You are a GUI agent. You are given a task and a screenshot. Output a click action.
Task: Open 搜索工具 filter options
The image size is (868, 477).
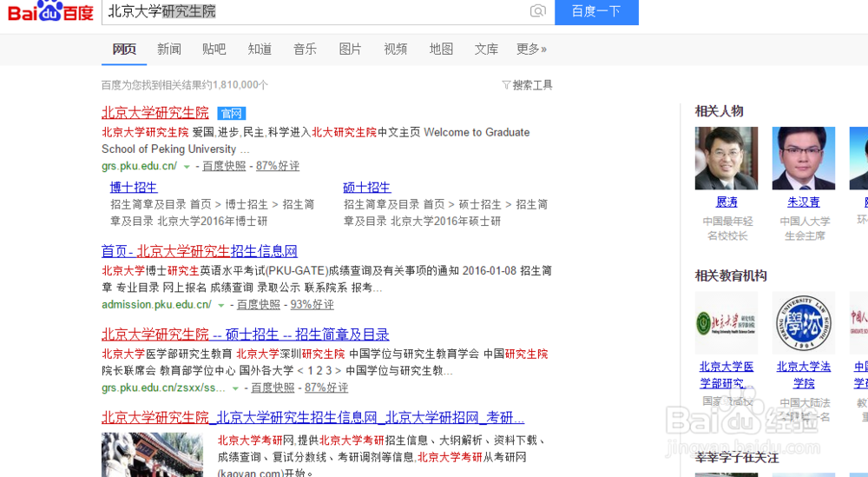click(x=527, y=85)
